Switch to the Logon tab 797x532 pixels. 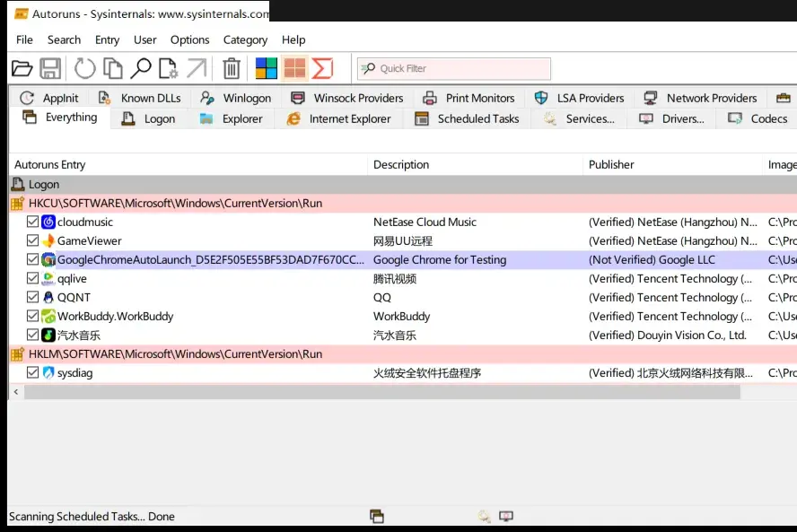coord(149,119)
